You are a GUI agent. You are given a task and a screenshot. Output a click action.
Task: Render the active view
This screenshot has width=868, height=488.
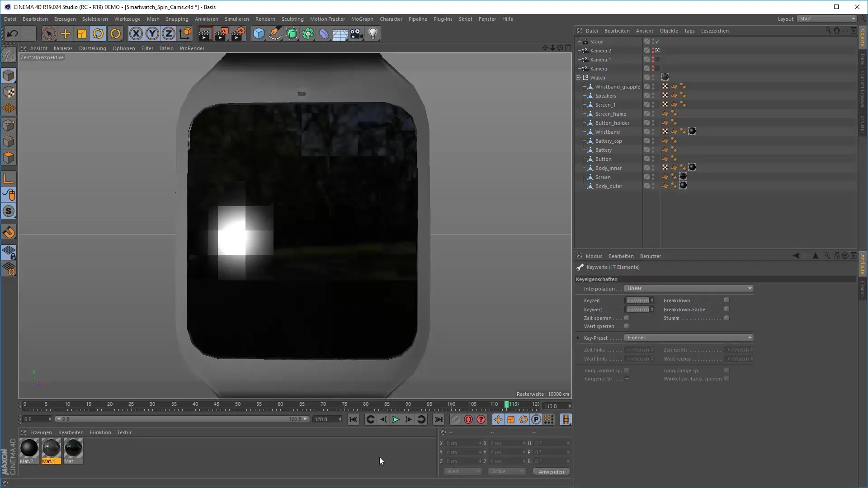click(205, 33)
